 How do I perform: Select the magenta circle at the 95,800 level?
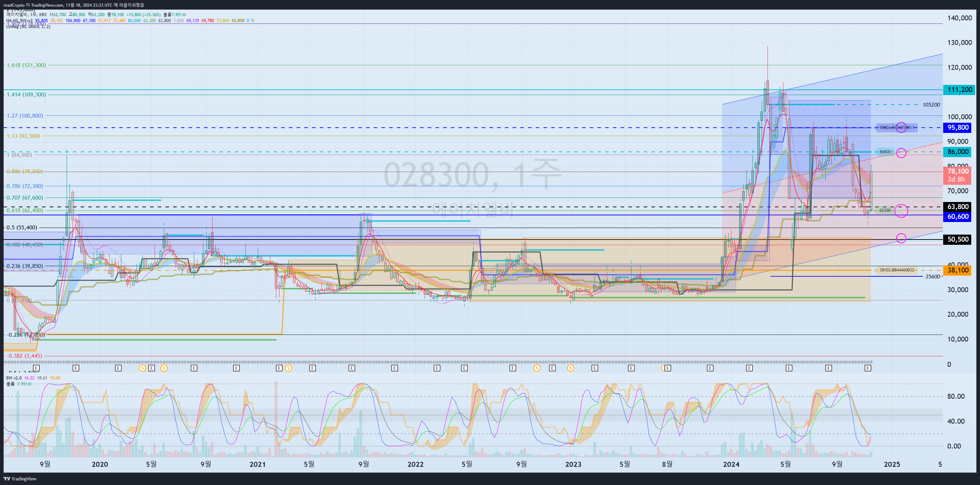click(901, 127)
